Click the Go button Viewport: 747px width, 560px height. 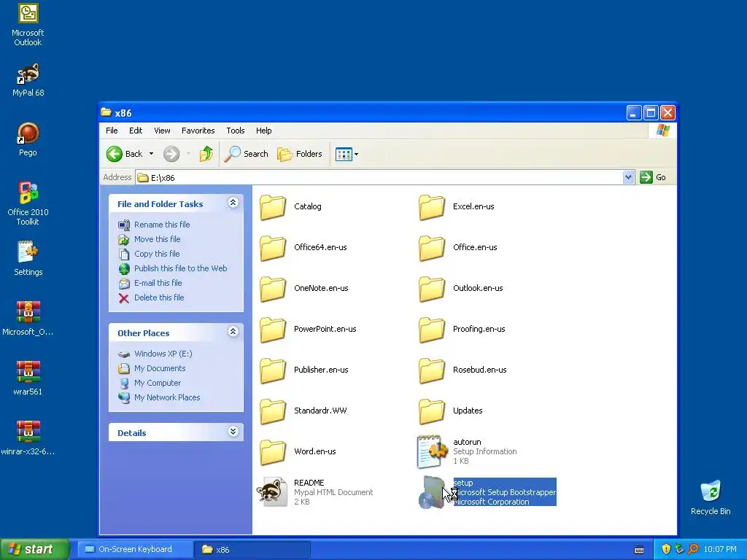coord(653,178)
